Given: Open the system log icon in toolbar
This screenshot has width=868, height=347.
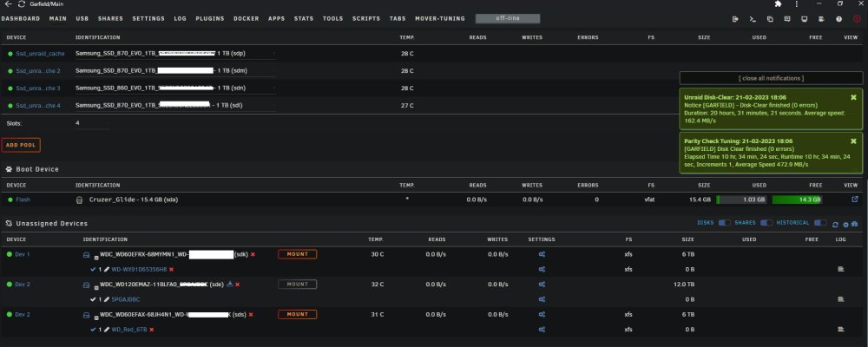Looking at the screenshot, I should coord(822,19).
